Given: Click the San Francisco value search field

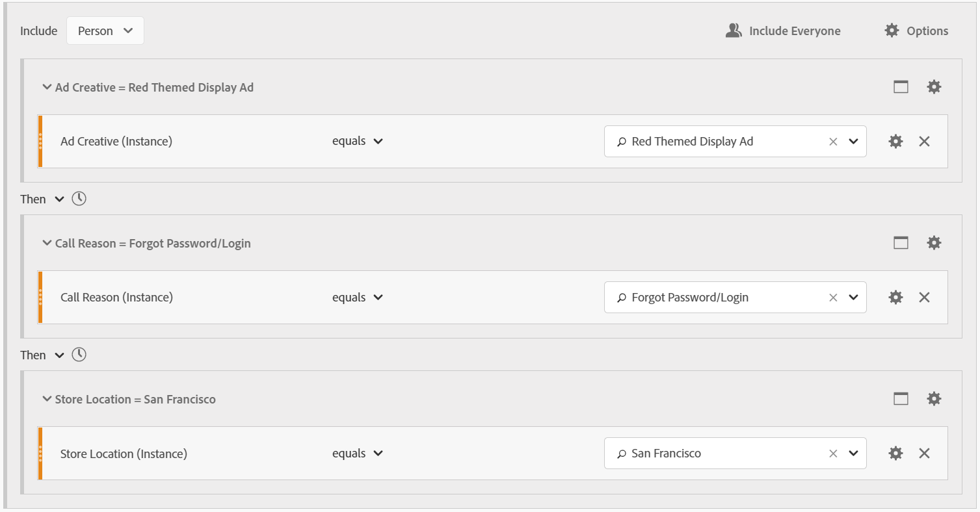Looking at the screenshot, I should point(715,454).
